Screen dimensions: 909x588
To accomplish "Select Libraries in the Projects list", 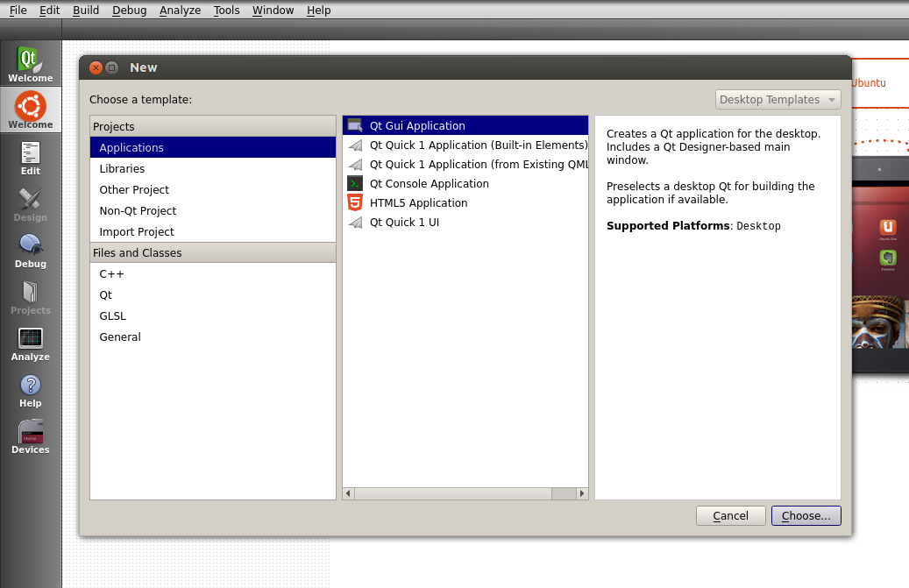I will 122,169.
